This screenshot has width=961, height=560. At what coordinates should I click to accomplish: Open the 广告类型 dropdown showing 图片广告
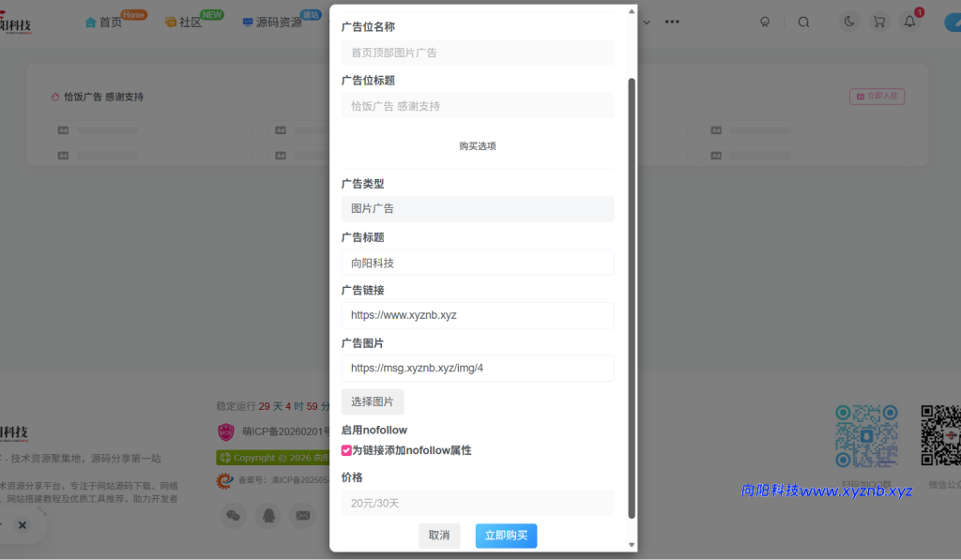[x=478, y=207]
